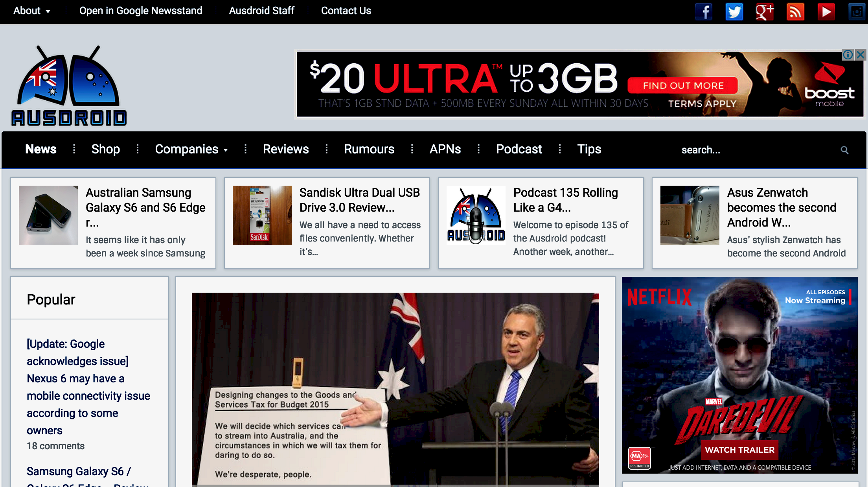This screenshot has height=487, width=868.
Task: Click Podcast 135 excerpt text
Action: click(x=571, y=238)
